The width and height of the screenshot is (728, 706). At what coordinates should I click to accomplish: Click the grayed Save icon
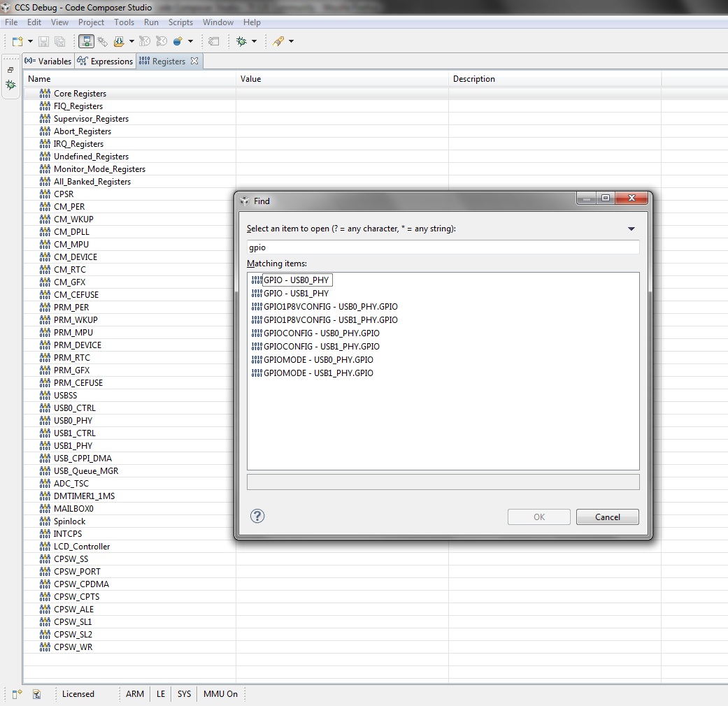(x=43, y=41)
